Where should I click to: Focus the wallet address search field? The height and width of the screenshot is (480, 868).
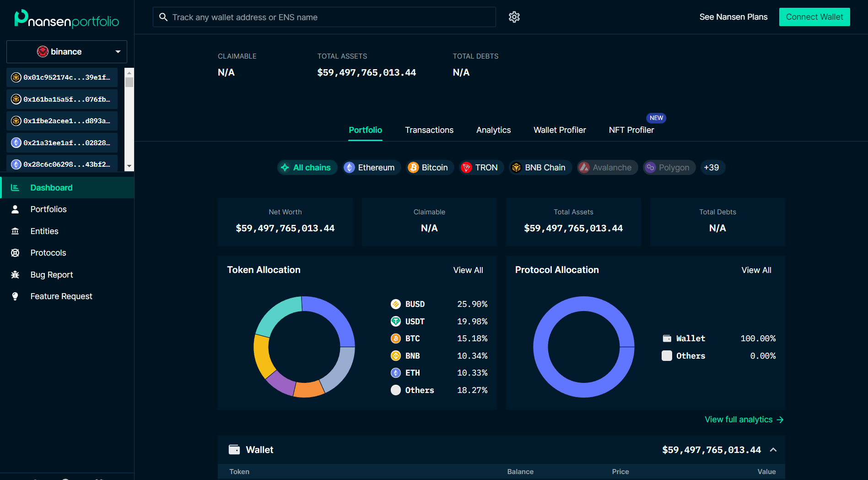coord(324,17)
